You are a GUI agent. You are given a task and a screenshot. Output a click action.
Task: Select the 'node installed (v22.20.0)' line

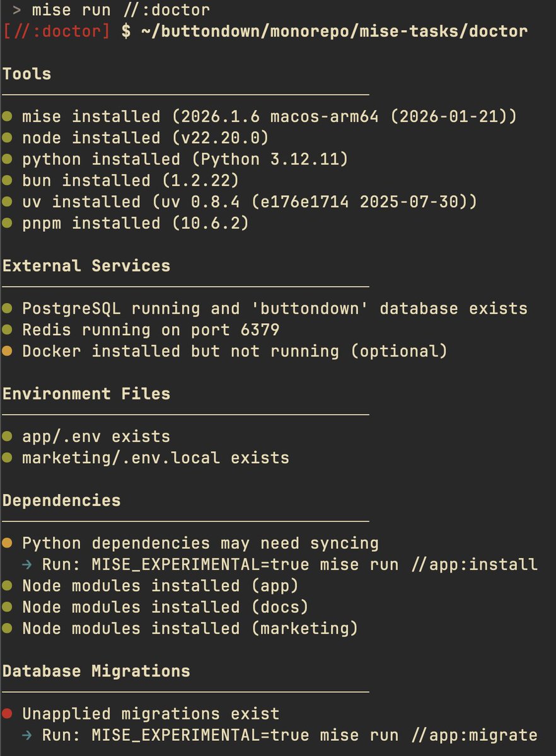146,138
